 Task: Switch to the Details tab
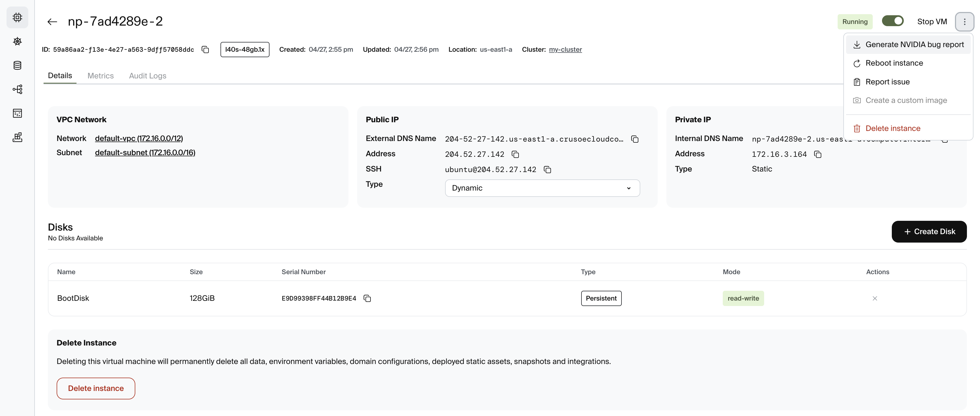[x=60, y=75]
